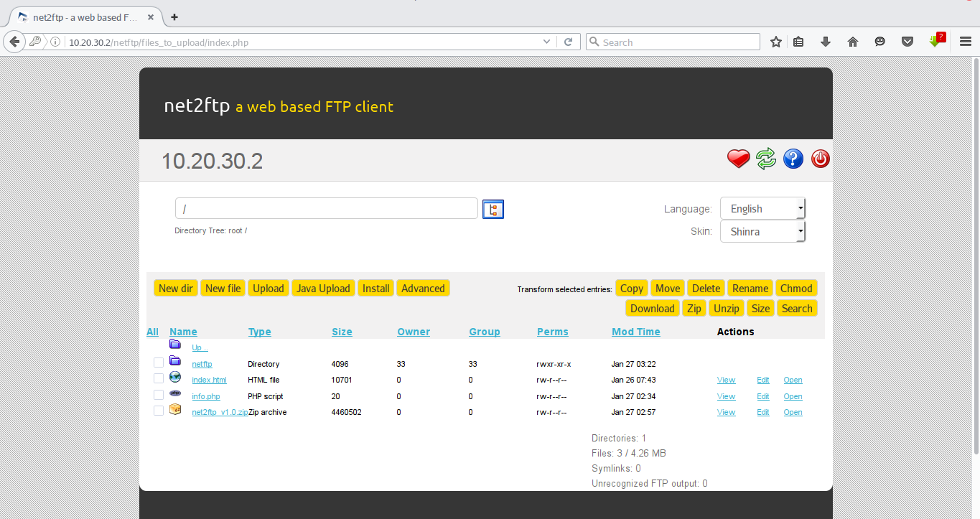Screen dimensions: 980x519
Task: Expand the address bar history dropdown
Action: pyautogui.click(x=546, y=41)
